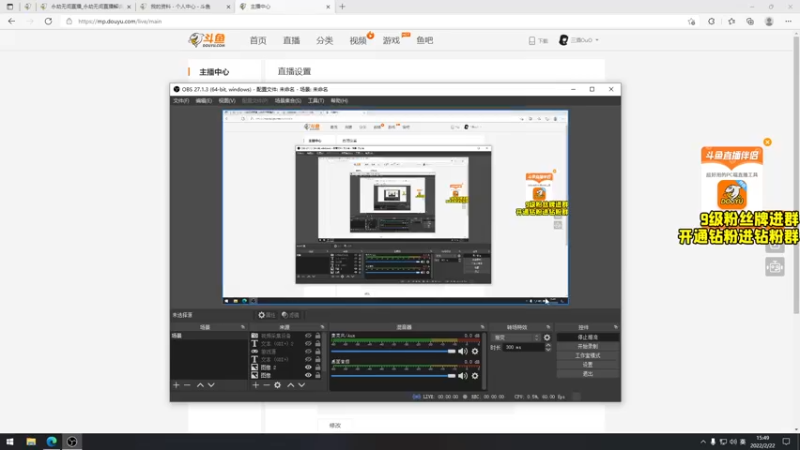Hide the 图像 2 source
Image resolution: width=800 pixels, height=450 pixels.
pos(308,367)
